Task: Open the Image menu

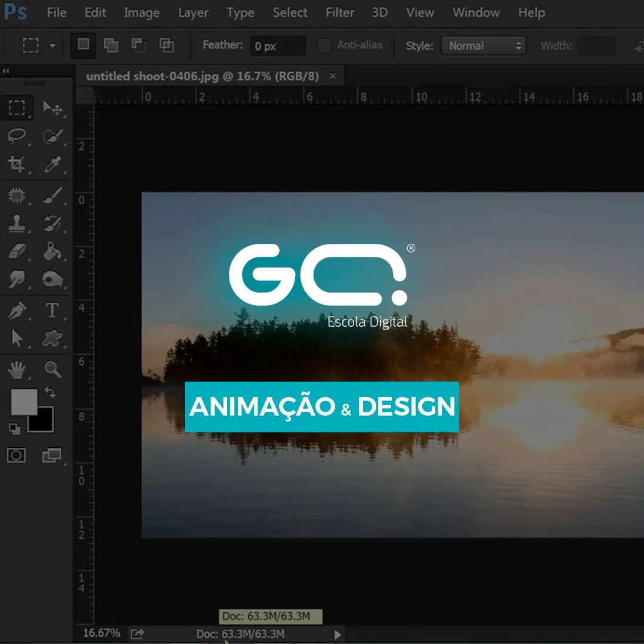Action: (x=142, y=13)
